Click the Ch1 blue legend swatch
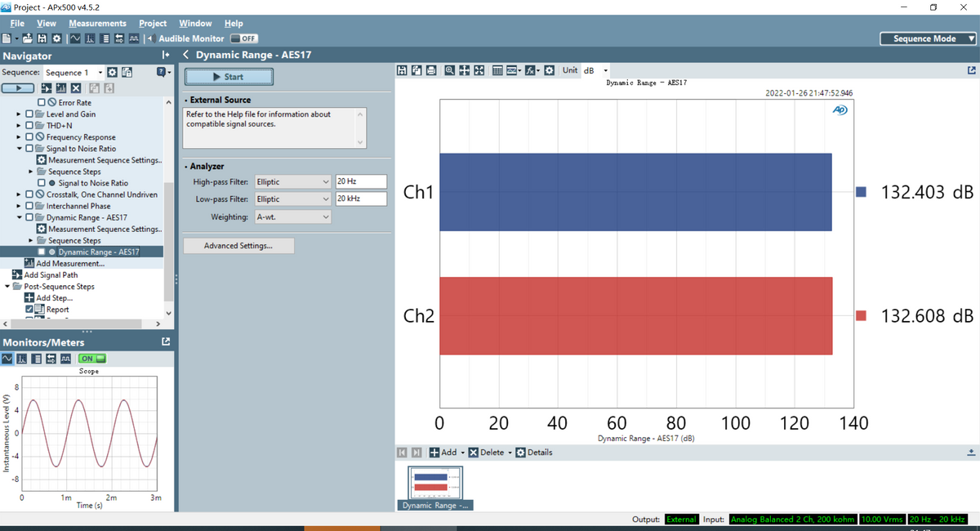Image resolution: width=980 pixels, height=531 pixels. click(x=861, y=192)
